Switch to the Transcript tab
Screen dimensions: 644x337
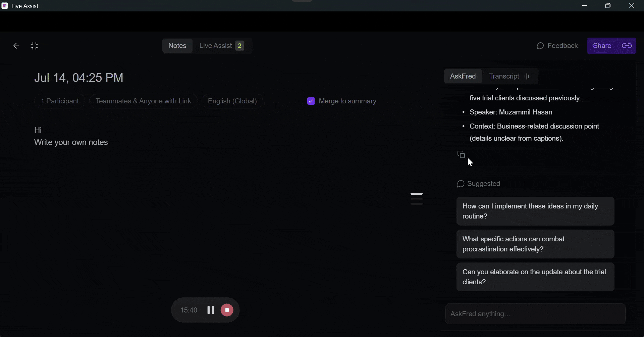pyautogui.click(x=509, y=76)
